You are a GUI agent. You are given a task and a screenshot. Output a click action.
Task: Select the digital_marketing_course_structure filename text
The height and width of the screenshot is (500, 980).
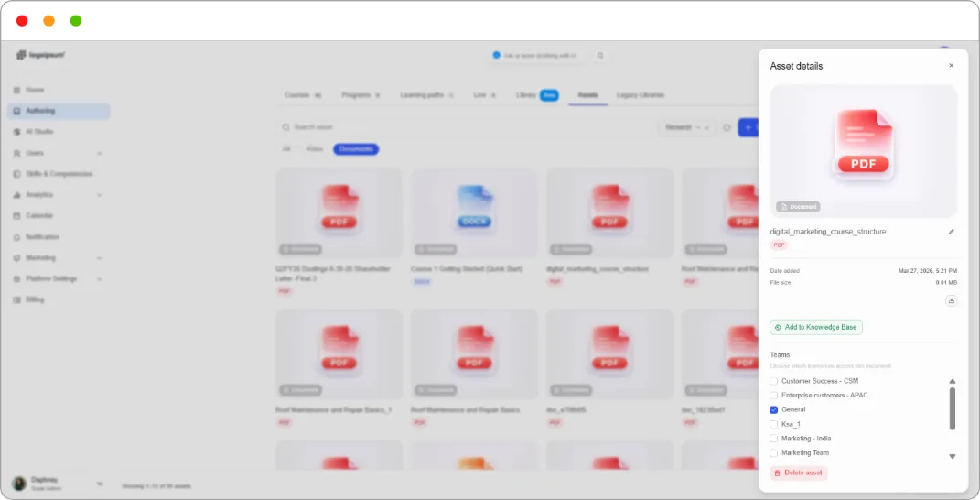coord(828,232)
